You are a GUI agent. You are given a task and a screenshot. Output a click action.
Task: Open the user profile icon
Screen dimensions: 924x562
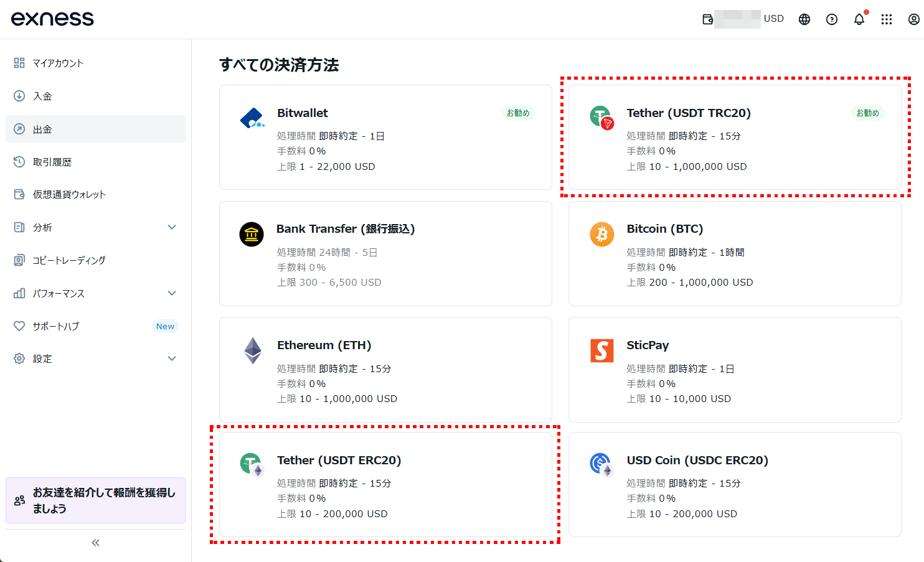pyautogui.click(x=913, y=19)
